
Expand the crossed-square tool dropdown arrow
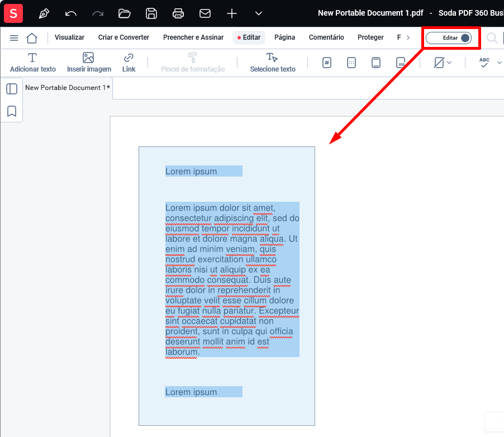tap(449, 63)
